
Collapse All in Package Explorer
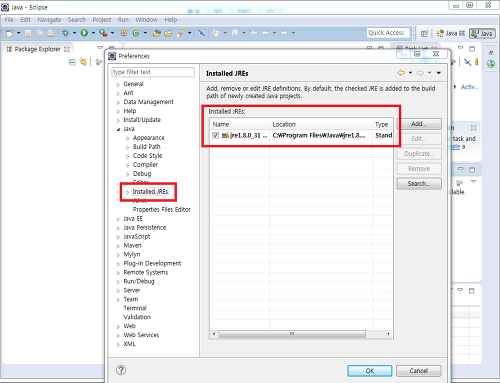tap(72, 62)
